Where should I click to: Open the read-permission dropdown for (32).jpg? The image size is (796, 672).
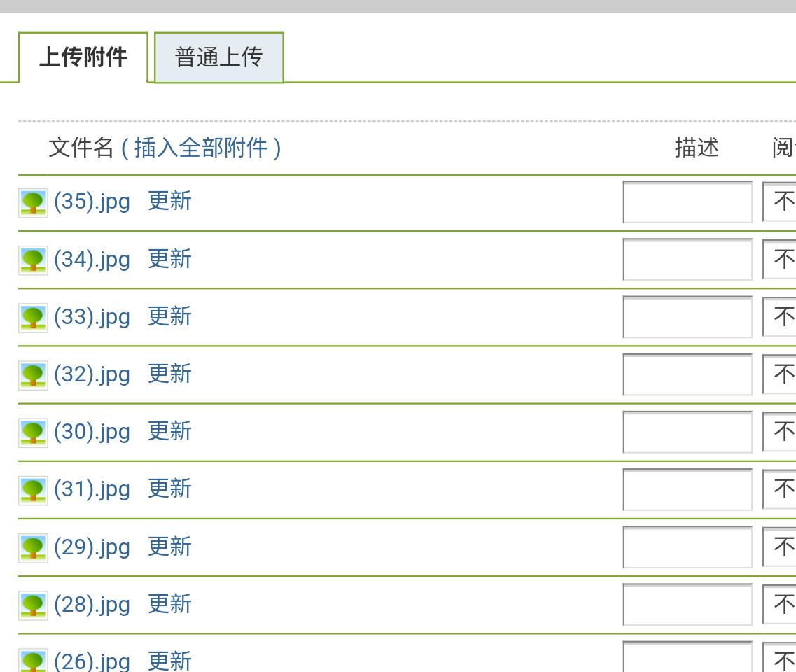[780, 374]
